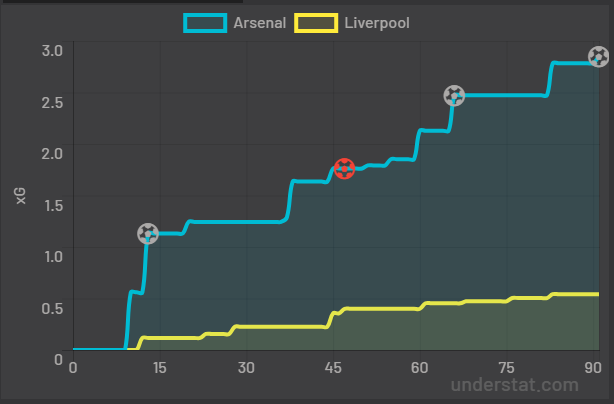The width and height of the screenshot is (614, 404).
Task: Click the red missed-penalty ball marker
Action: pos(345,169)
